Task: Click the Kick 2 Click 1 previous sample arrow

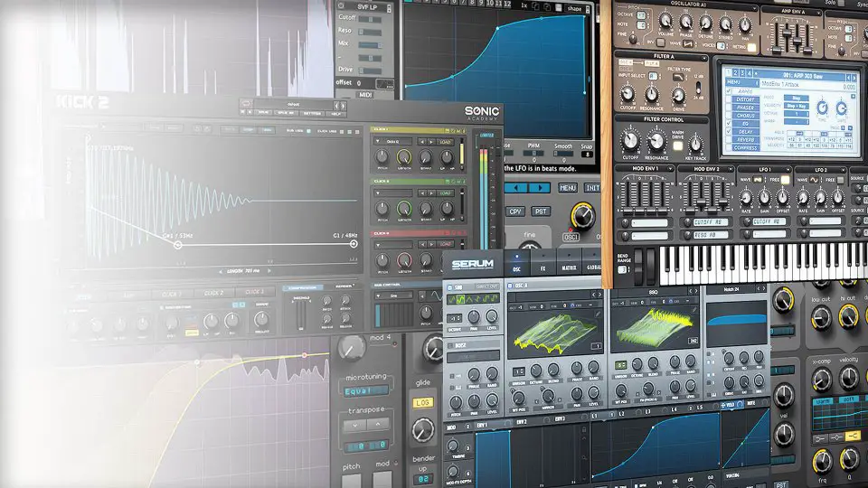Action: [422, 142]
